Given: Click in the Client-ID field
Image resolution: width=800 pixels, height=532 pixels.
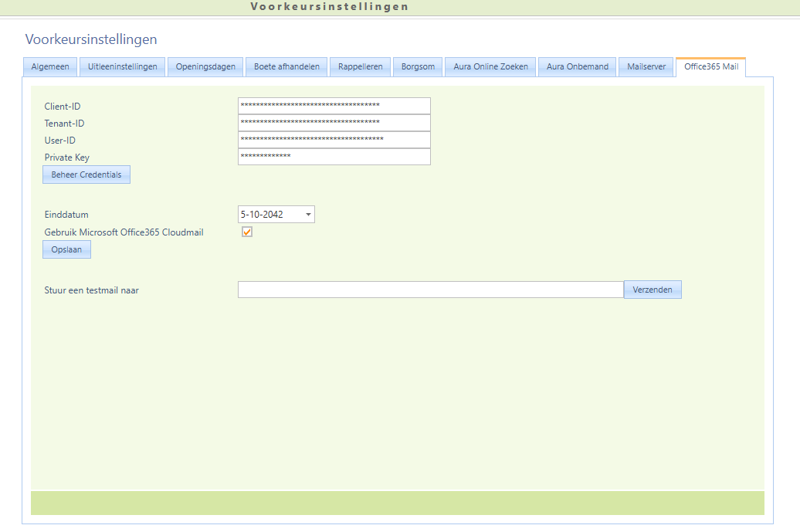Looking at the screenshot, I should click(334, 106).
